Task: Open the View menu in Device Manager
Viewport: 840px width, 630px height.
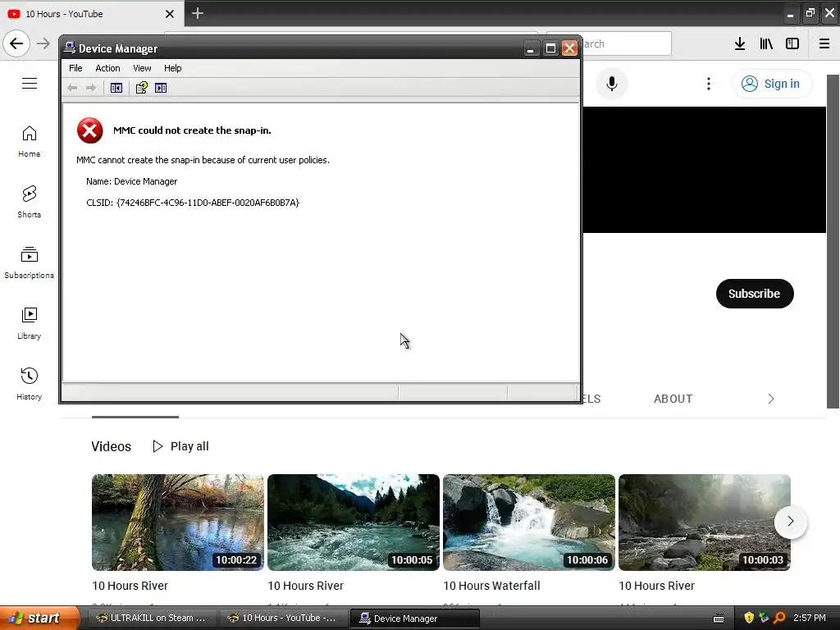Action: point(142,68)
